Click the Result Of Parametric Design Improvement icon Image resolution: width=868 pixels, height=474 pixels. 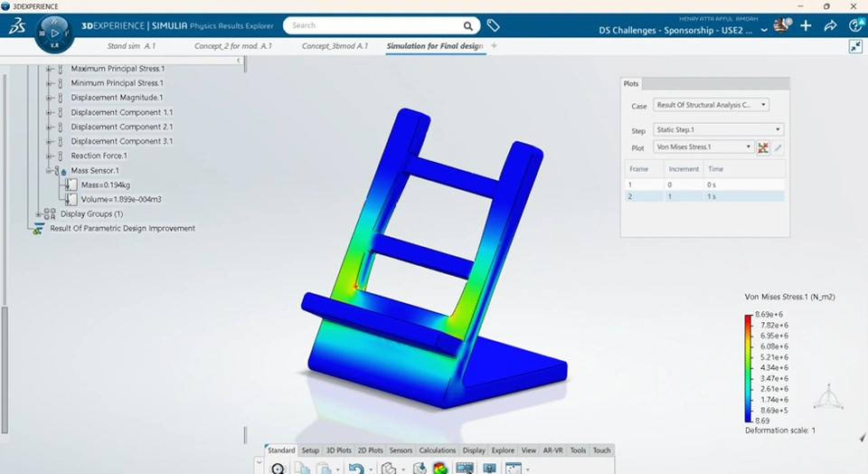[x=38, y=229]
